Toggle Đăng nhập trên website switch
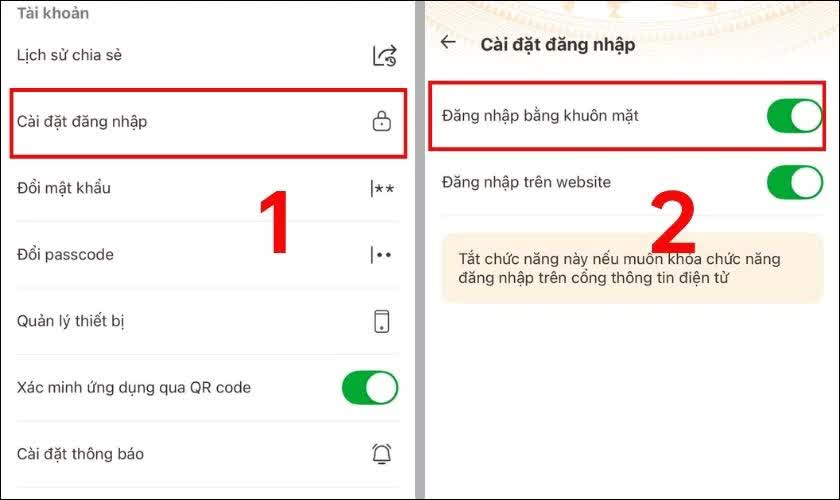The image size is (840, 500). pyautogui.click(x=794, y=182)
